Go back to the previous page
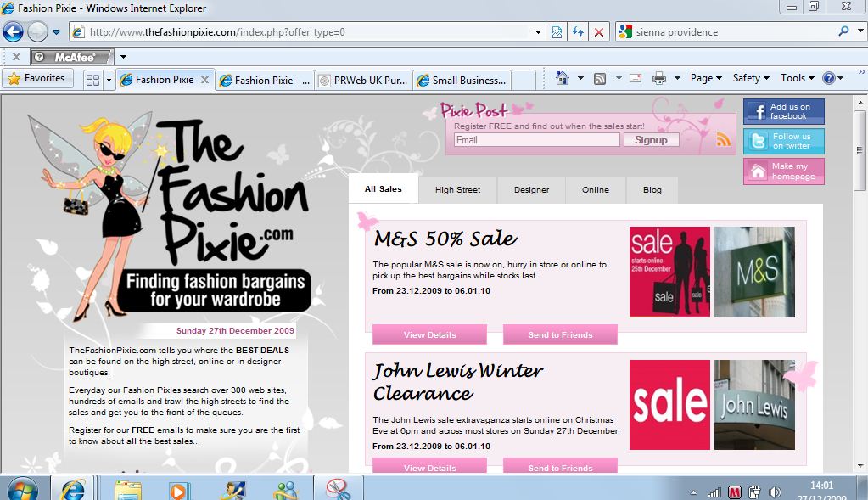 13,32
